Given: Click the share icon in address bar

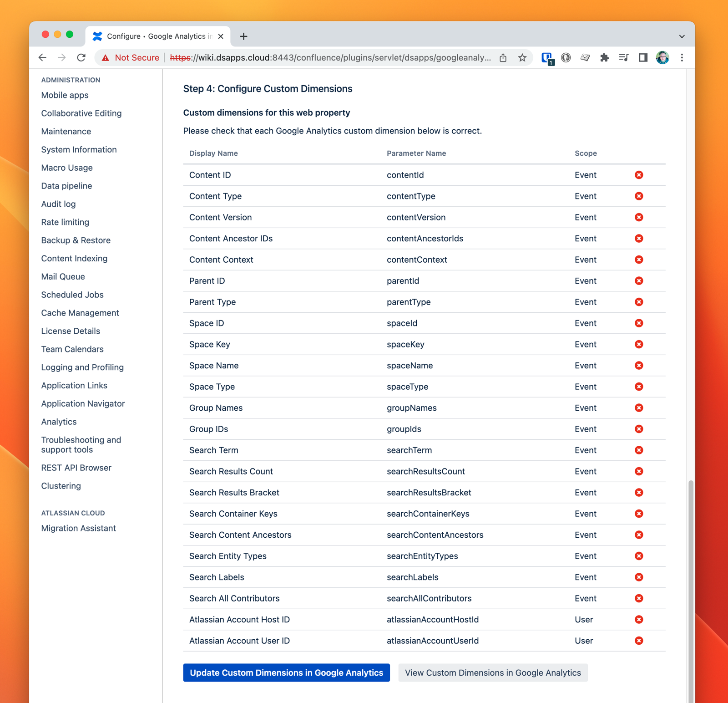Looking at the screenshot, I should click(503, 58).
